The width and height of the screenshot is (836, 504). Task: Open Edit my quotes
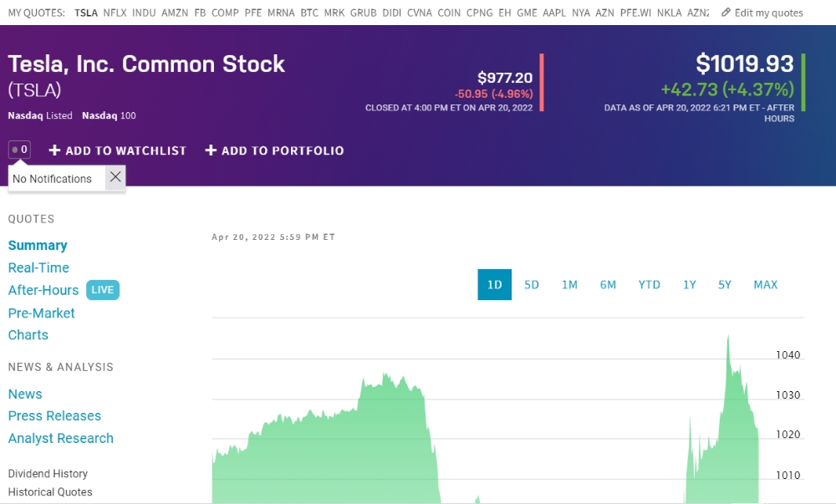coord(762,13)
